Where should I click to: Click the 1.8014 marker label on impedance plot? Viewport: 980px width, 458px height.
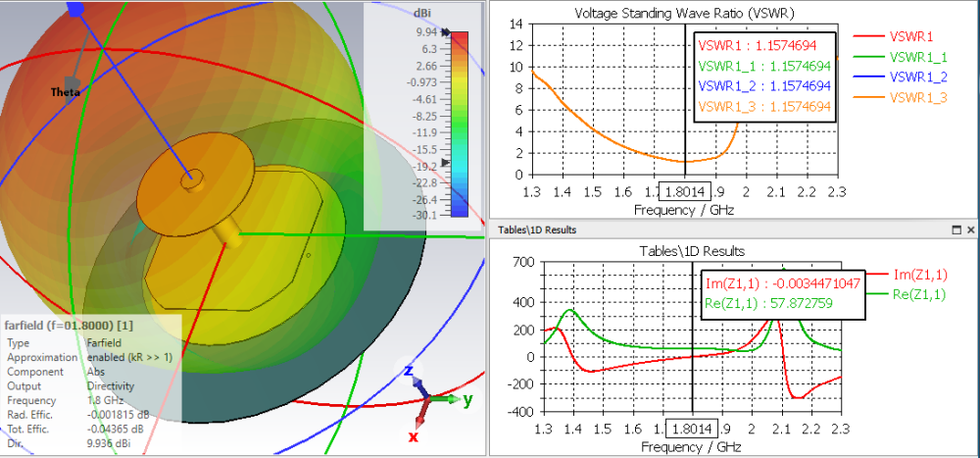pyautogui.click(x=692, y=430)
